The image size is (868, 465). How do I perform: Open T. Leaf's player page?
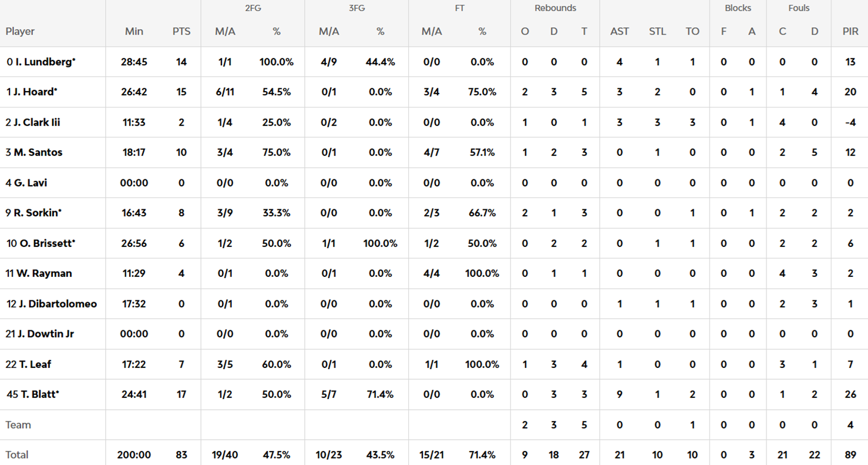34,364
